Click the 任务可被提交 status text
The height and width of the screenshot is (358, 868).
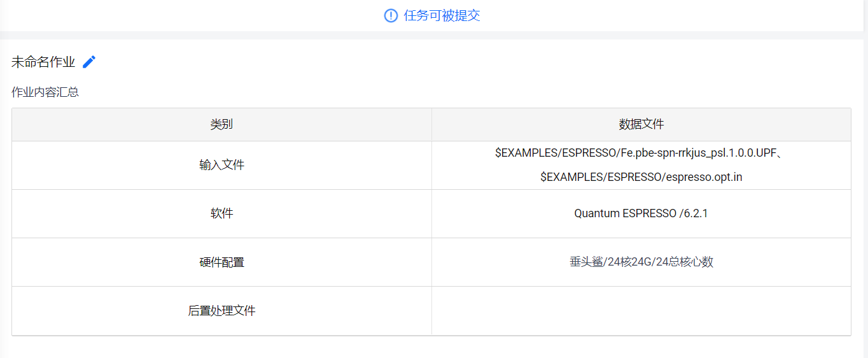[x=442, y=15]
